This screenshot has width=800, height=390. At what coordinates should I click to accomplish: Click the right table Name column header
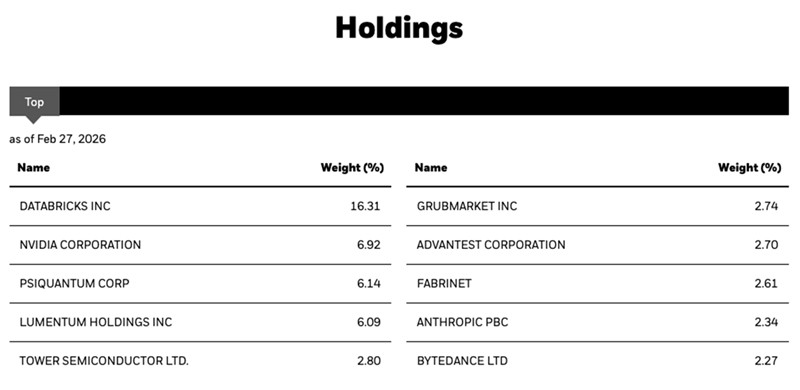(431, 167)
